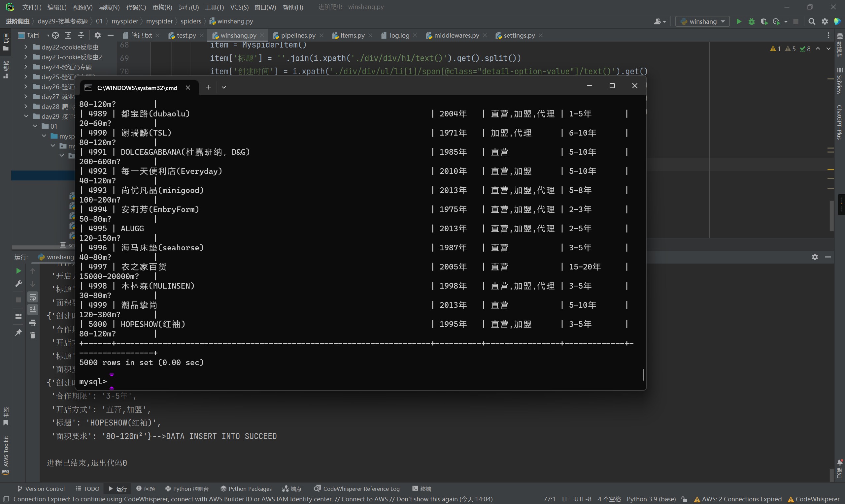Open the IDE settings gear in top toolbar

[825, 21]
